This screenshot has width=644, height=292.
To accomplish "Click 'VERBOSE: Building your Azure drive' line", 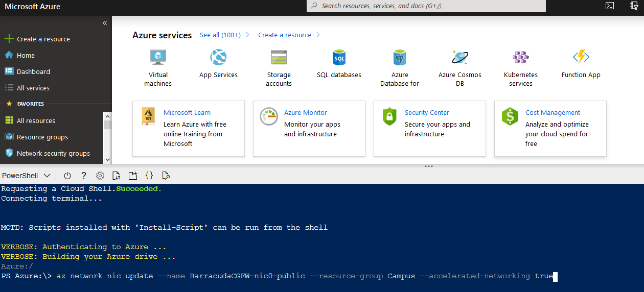I will (x=88, y=256).
